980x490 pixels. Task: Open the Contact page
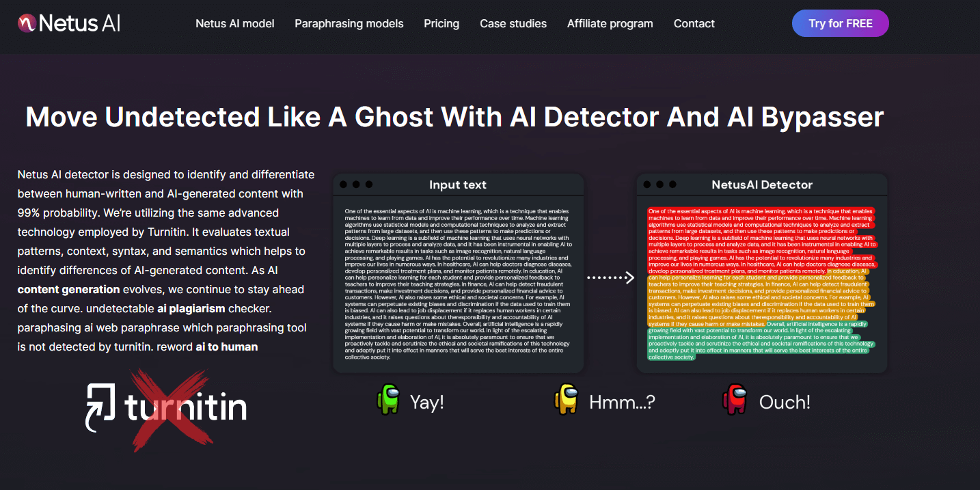694,23
